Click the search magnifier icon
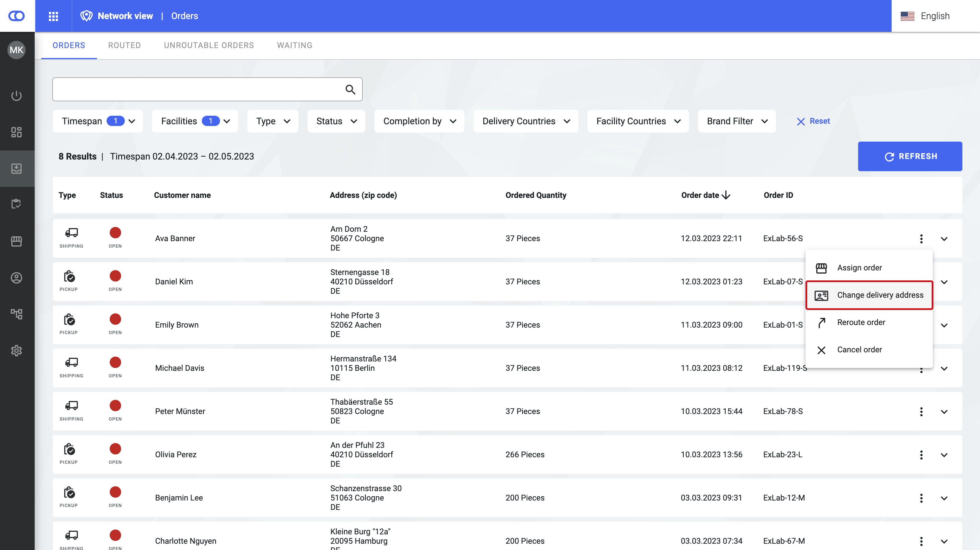This screenshot has width=980, height=550. [350, 90]
